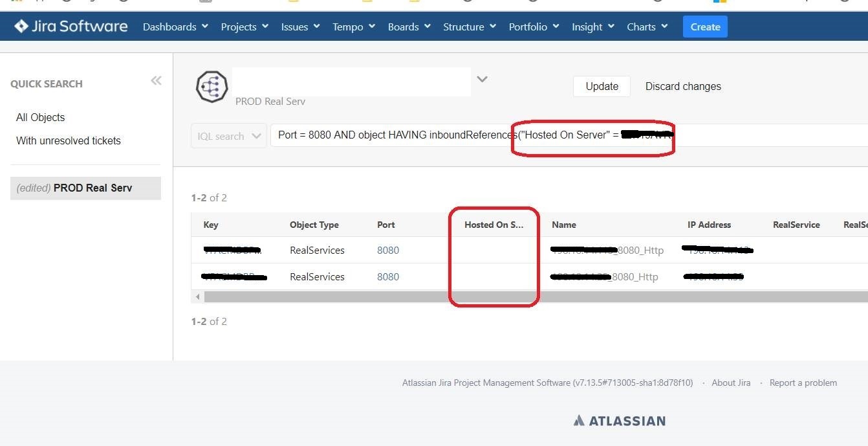Screen dimensions: 868x446
Task: Click the horizontal scrollbar left arrow
Action: (x=198, y=296)
